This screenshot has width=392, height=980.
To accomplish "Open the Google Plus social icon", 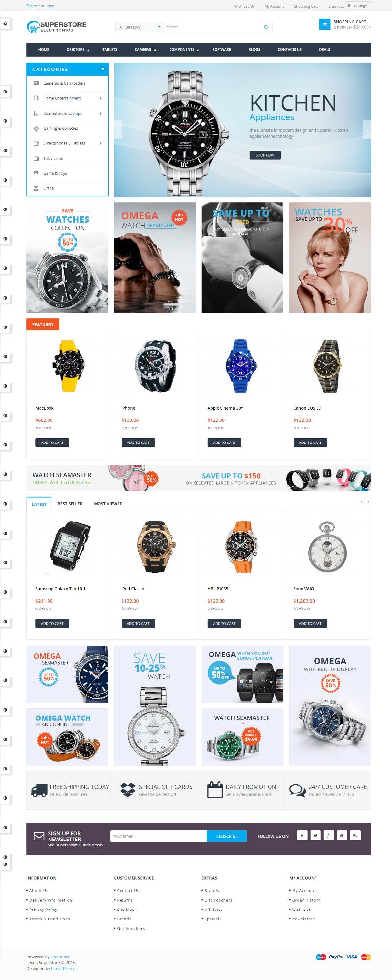I will click(328, 836).
